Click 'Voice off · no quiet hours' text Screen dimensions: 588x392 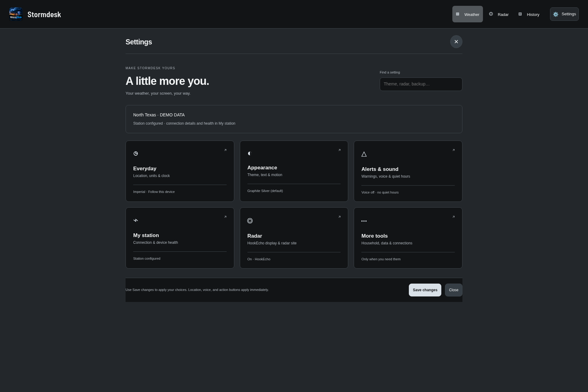380,192
